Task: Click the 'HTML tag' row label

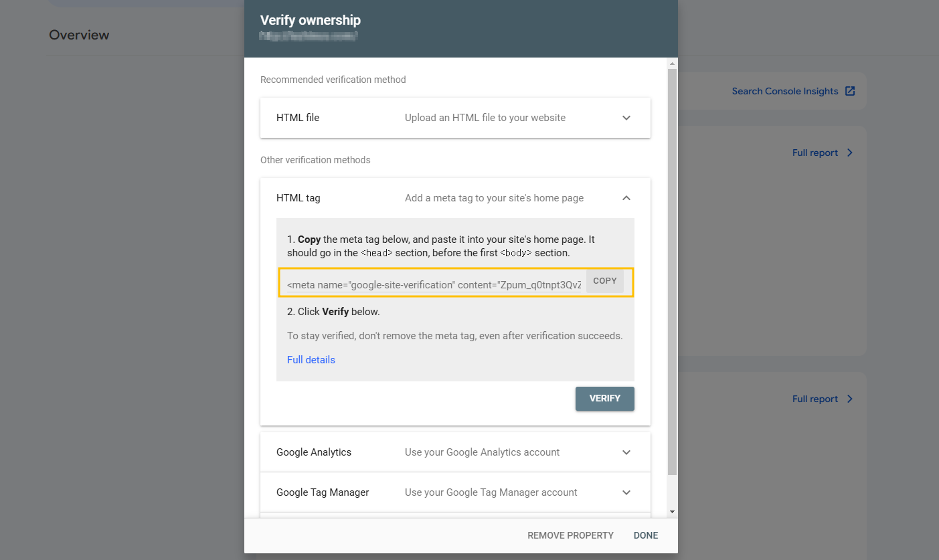Action: point(298,198)
